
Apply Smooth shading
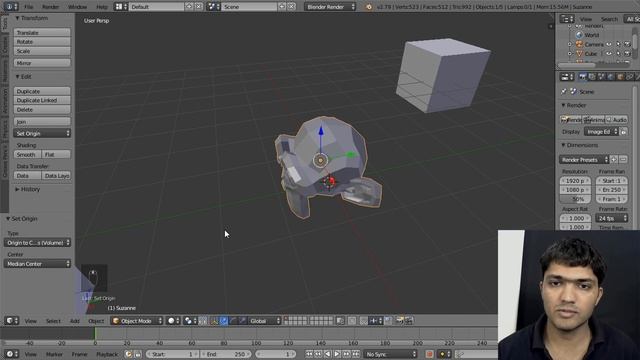coord(27,155)
